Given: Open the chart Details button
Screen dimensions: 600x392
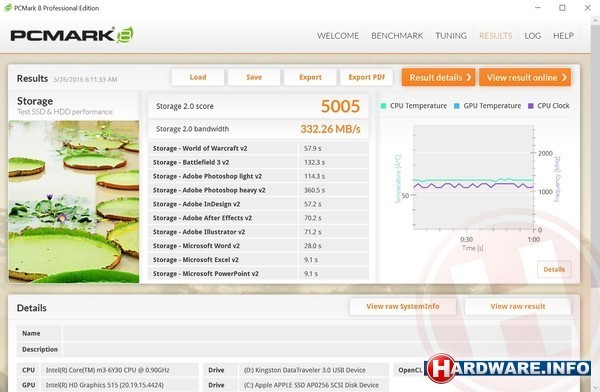Looking at the screenshot, I should pos(554,270).
